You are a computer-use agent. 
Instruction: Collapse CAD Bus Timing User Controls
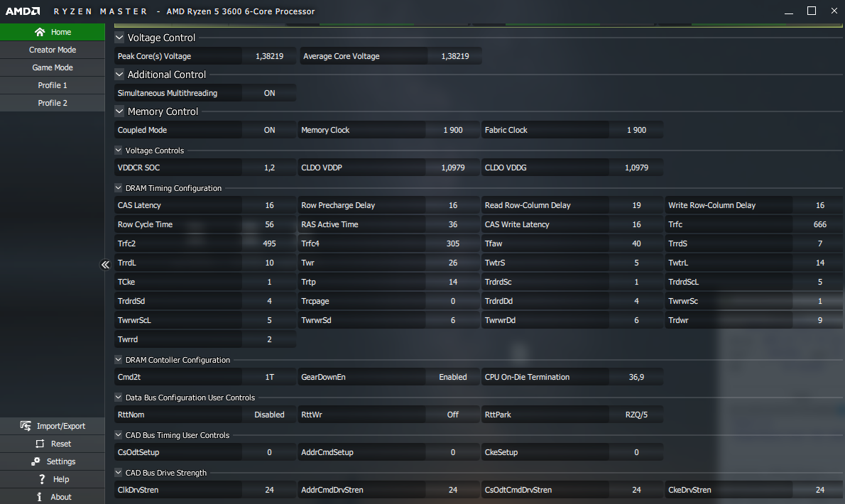click(119, 435)
